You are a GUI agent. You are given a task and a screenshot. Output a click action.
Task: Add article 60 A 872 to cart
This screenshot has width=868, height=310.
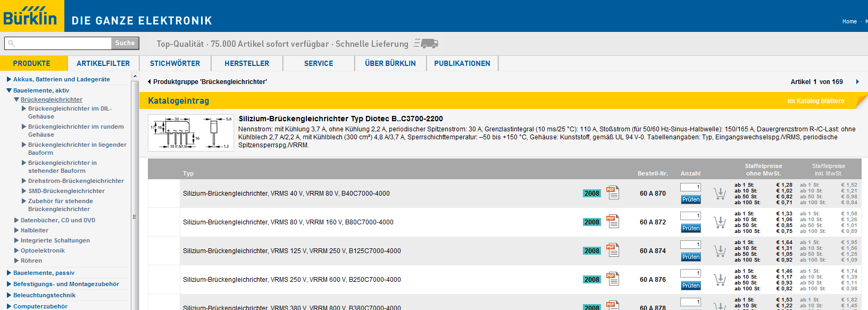point(720,222)
